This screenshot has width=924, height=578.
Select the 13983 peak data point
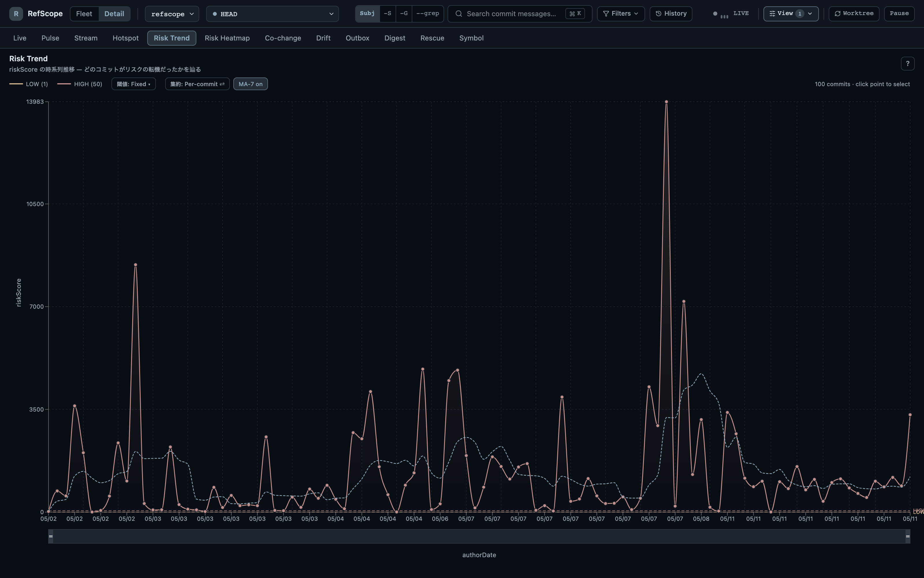(x=666, y=102)
